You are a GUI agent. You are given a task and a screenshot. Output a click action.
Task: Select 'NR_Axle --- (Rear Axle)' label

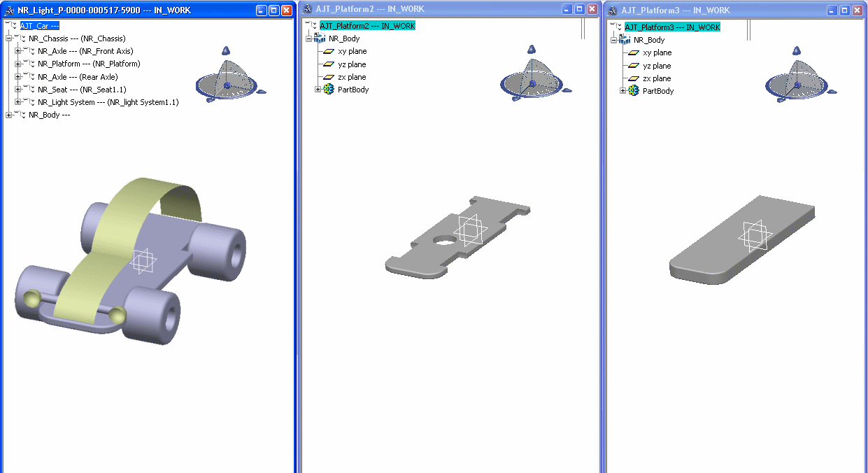78,77
